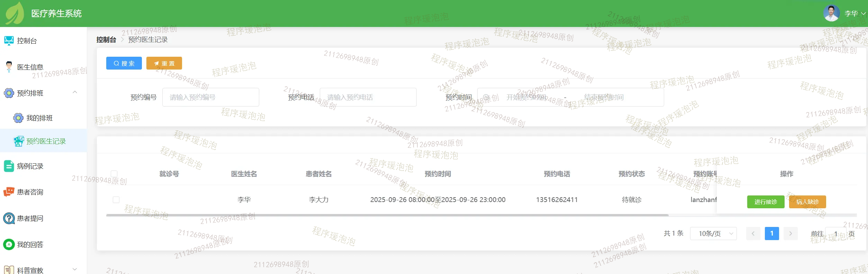Click the 预约医生记录 sidebar icon
Screen dimensions: 868x274
tap(19, 141)
